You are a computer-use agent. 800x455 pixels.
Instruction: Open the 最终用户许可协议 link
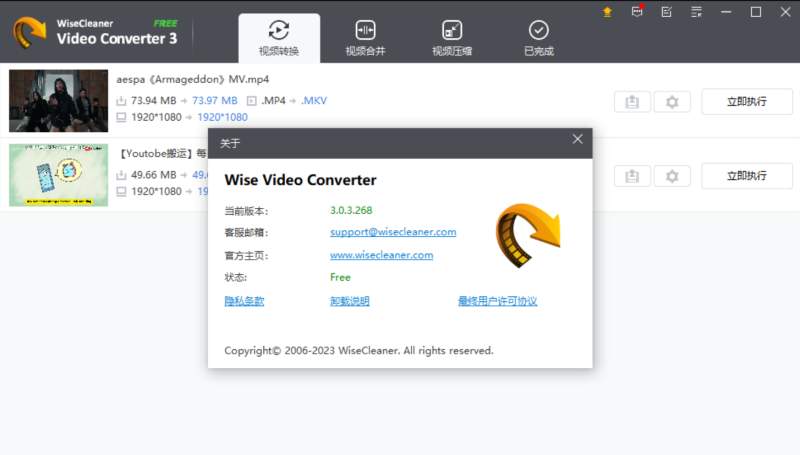pyautogui.click(x=497, y=301)
